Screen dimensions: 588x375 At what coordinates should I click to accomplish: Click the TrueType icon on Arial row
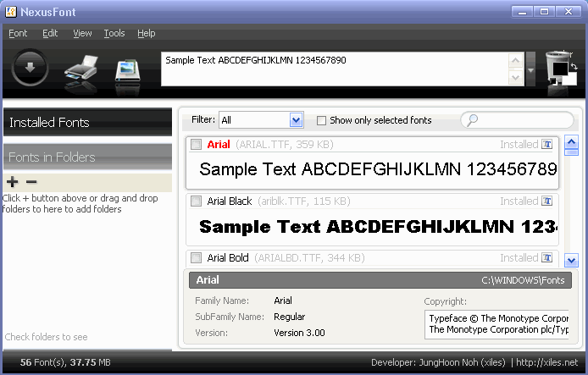click(547, 145)
